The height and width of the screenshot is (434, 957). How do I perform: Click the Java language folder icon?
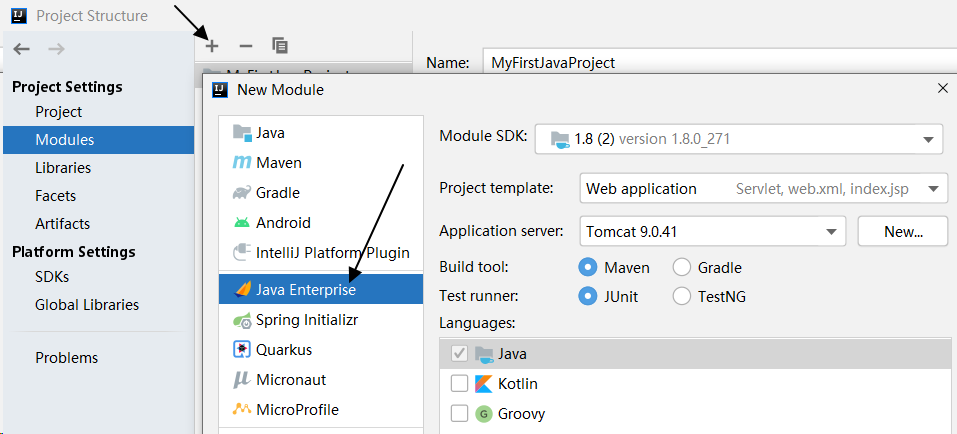483,353
